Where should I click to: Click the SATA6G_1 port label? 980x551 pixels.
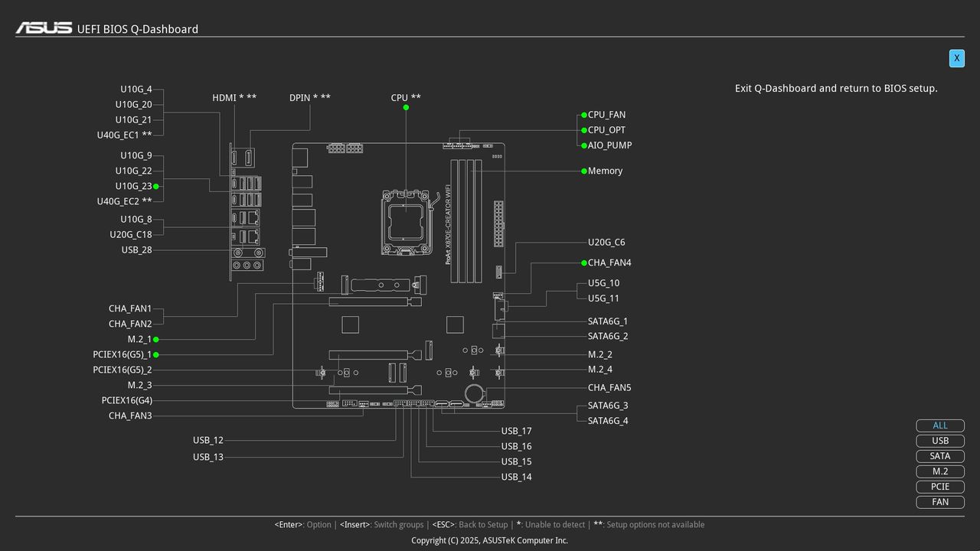point(607,321)
